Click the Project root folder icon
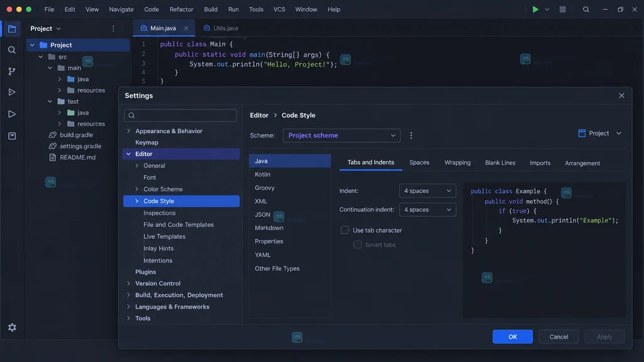Viewport: 644px width, 362px height. pos(43,45)
